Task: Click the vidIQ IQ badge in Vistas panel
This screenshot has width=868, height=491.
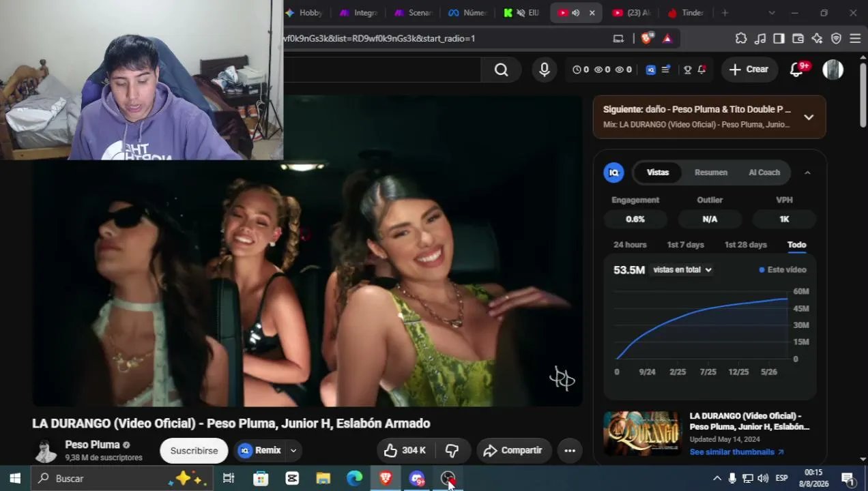Action: pos(613,173)
